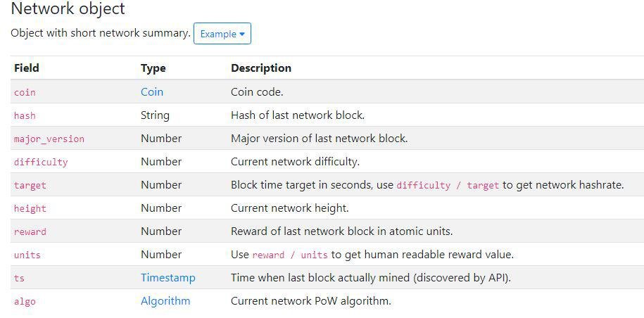Click the ts field name
The height and width of the screenshot is (318, 644).
[x=19, y=278]
